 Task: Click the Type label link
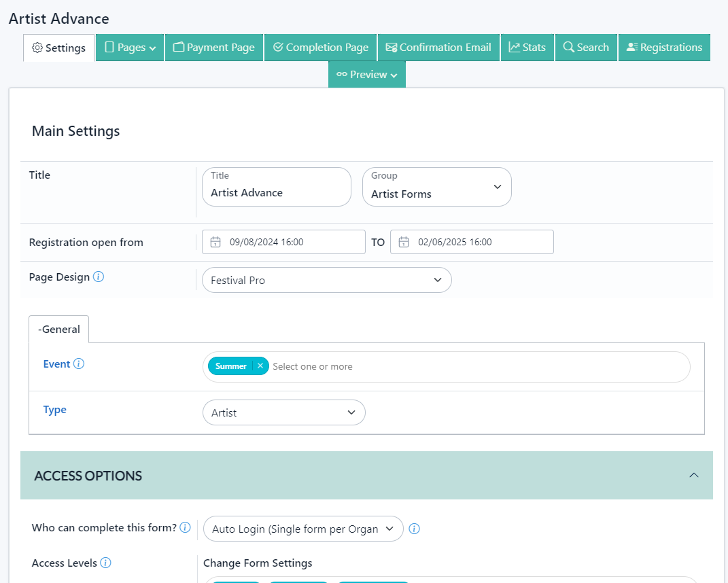click(55, 410)
